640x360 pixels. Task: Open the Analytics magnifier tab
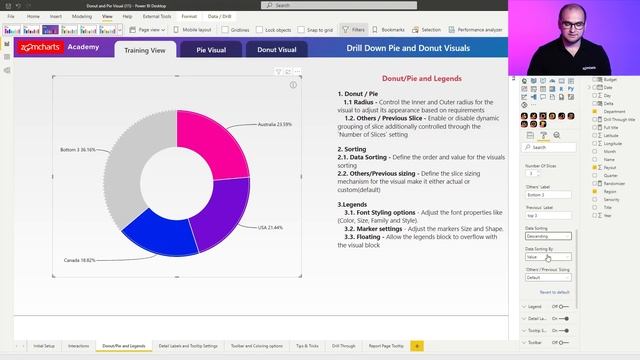557,135
